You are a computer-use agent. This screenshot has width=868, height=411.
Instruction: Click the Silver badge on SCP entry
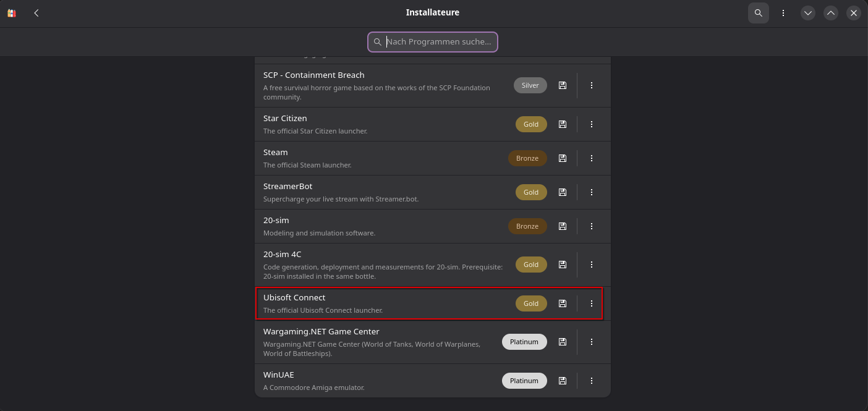coord(530,85)
